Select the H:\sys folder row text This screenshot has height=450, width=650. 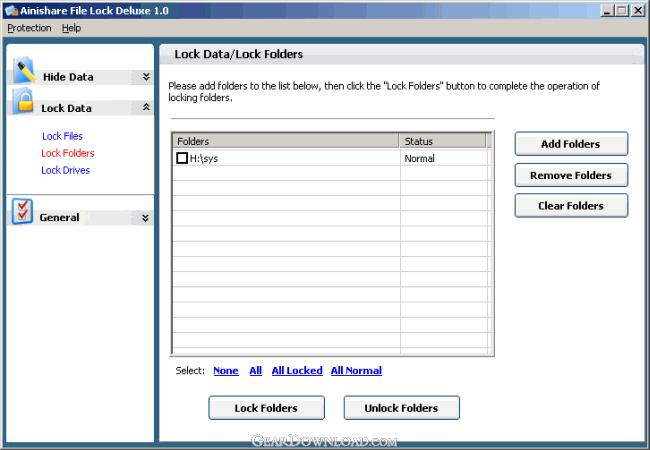coord(204,158)
